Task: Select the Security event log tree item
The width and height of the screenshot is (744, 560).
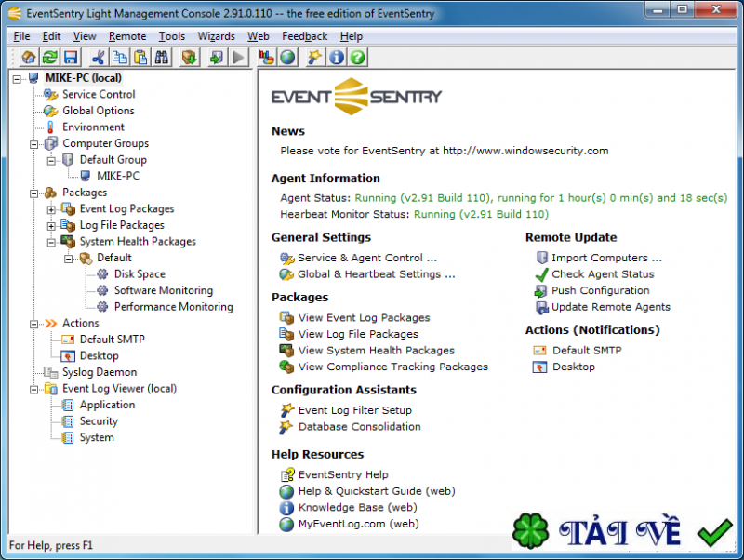Action: click(x=99, y=421)
